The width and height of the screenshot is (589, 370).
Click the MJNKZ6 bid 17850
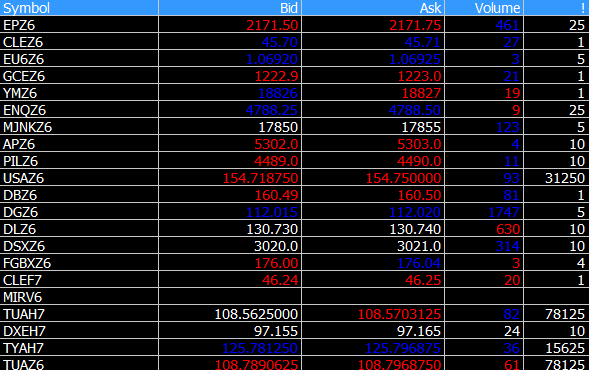[x=278, y=127]
